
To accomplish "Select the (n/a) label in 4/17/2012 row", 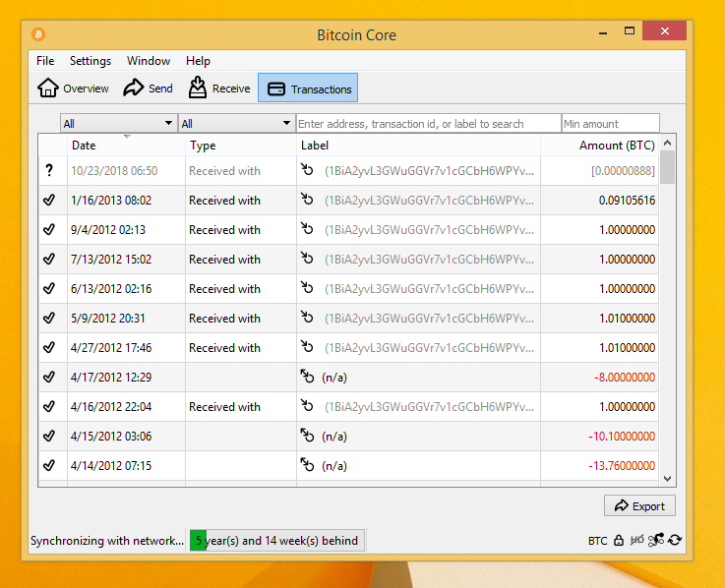I will [334, 378].
